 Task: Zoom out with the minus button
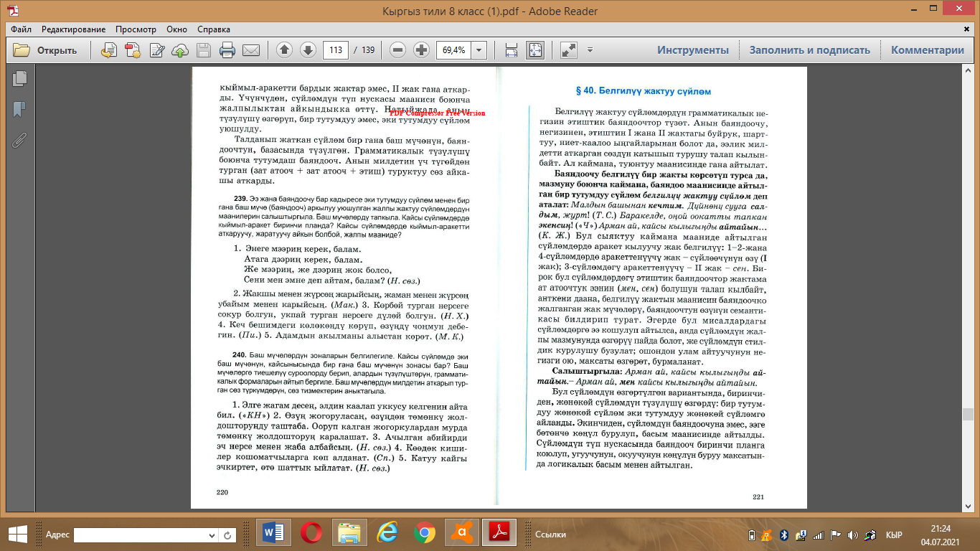click(x=398, y=50)
